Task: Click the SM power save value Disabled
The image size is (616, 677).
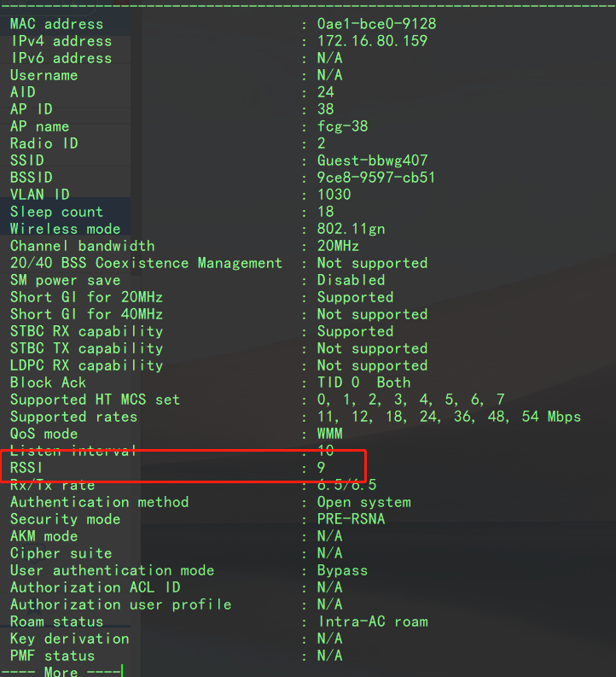Action: point(351,280)
